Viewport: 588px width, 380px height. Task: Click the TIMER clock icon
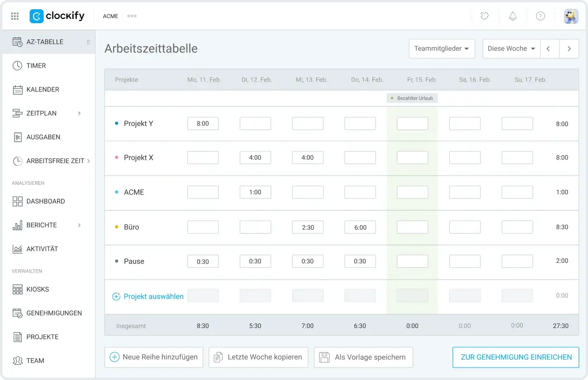point(18,66)
